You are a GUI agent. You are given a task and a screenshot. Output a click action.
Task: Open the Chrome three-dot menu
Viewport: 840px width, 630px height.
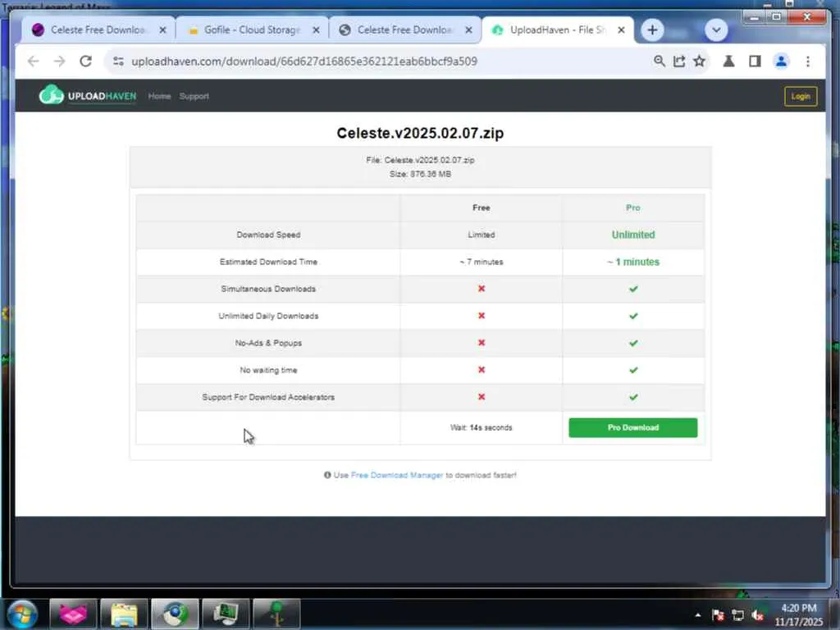808,61
